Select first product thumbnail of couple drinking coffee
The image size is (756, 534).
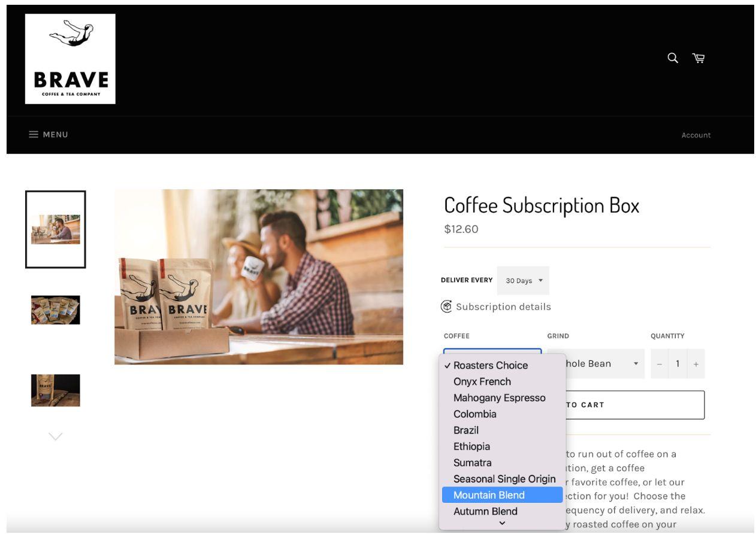(x=56, y=229)
